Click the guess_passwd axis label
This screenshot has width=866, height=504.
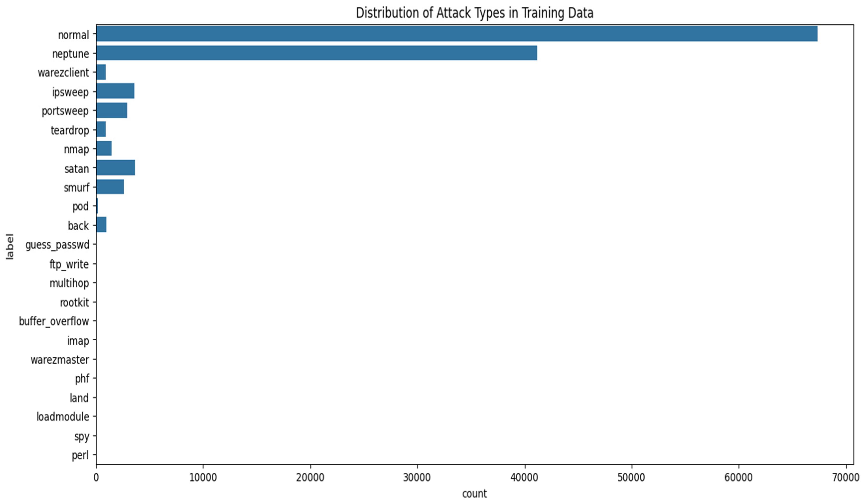pyautogui.click(x=57, y=245)
